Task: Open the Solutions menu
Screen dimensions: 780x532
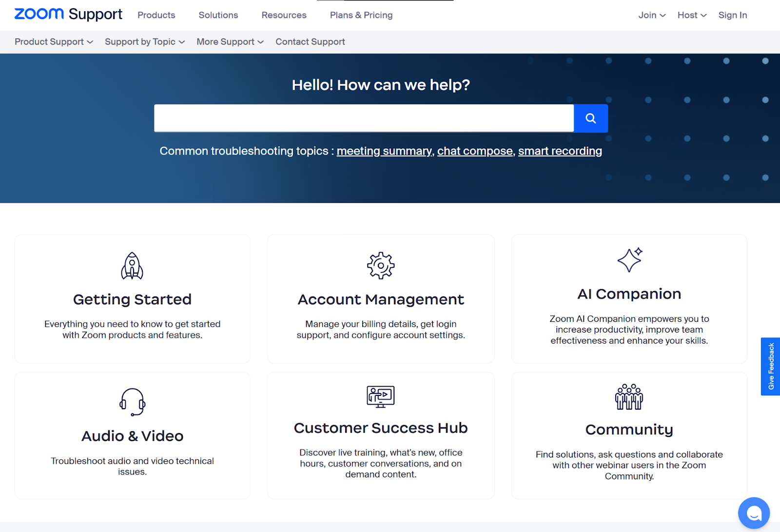Action: click(x=218, y=15)
